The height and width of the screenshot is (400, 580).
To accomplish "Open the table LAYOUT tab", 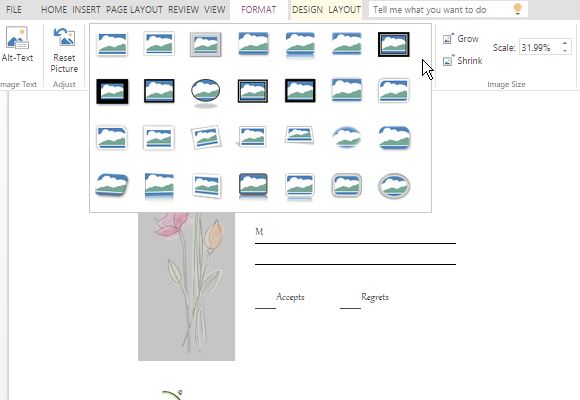I will tap(344, 10).
